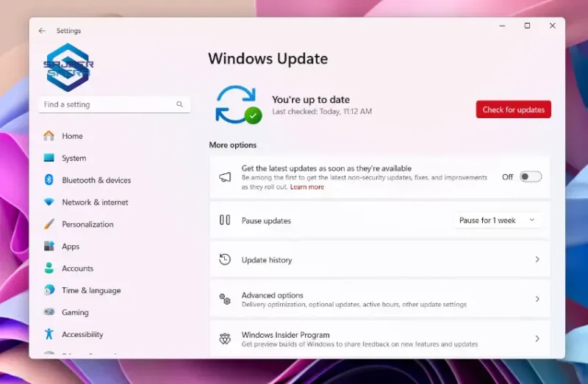The height and width of the screenshot is (384, 588).
Task: Click the megaphone icon for latest updates
Action: click(x=225, y=177)
